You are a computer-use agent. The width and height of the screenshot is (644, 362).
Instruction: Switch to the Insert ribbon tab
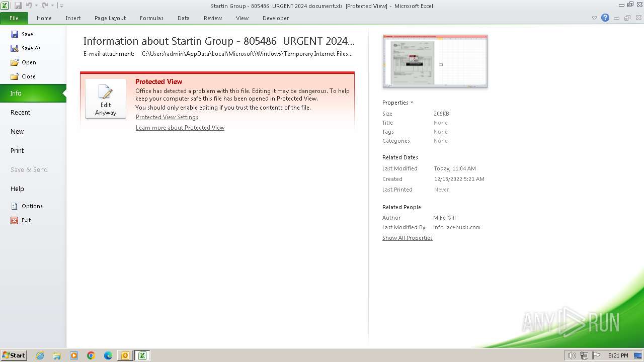pos(73,18)
